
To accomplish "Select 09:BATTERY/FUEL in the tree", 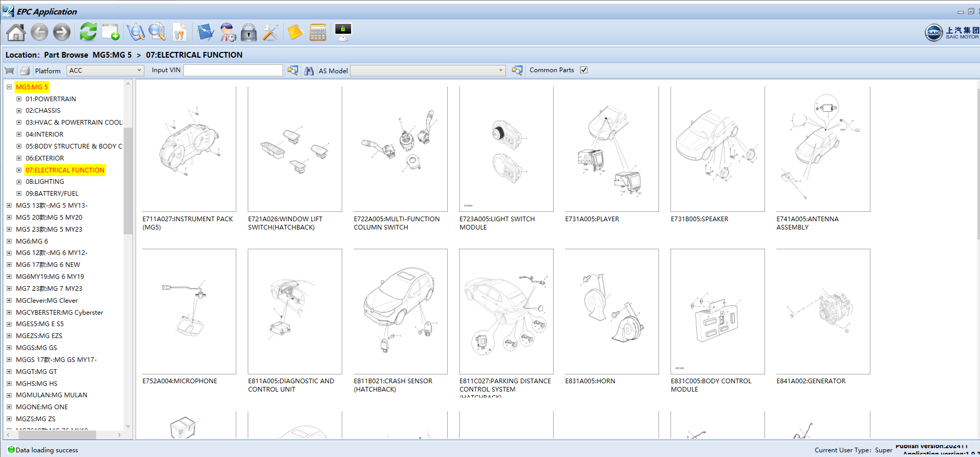I will 52,194.
